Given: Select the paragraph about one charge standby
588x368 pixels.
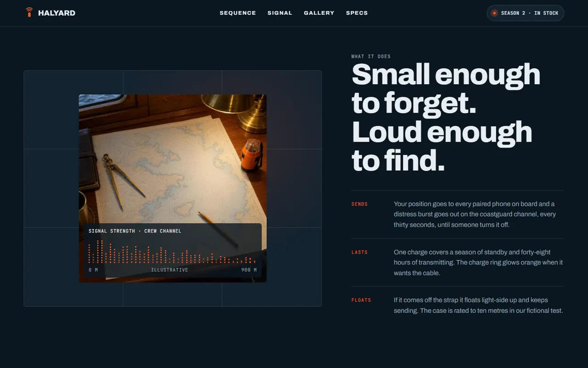Looking at the screenshot, I should (x=478, y=262).
